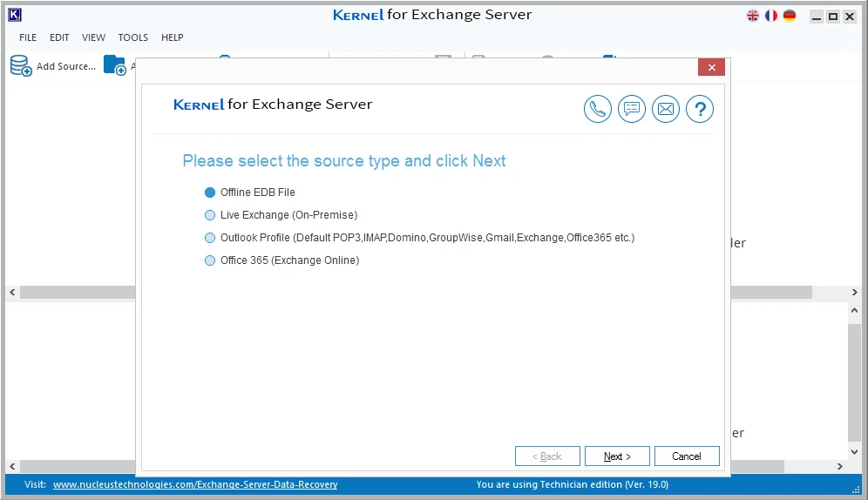
Task: Open the TOOLS menu
Action: pyautogui.click(x=132, y=37)
